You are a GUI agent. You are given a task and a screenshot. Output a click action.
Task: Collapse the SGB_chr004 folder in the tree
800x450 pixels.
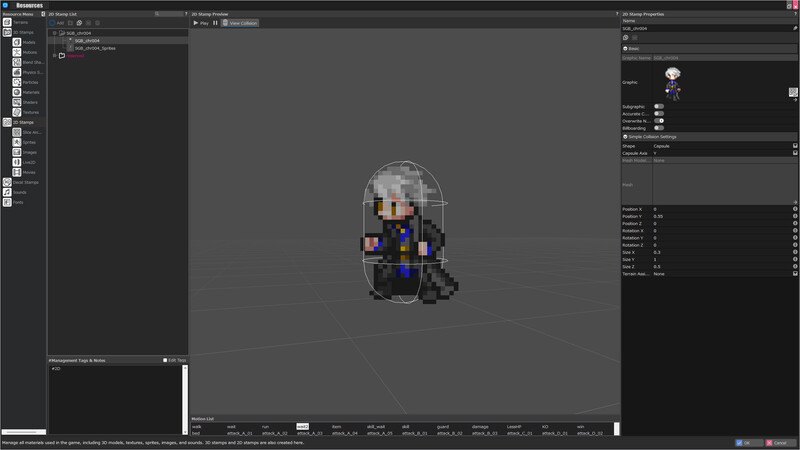click(55, 33)
